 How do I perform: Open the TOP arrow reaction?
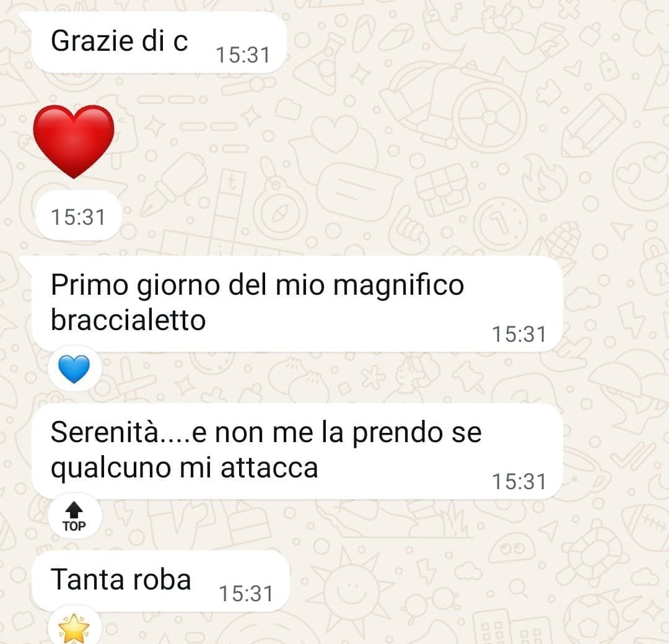(74, 516)
